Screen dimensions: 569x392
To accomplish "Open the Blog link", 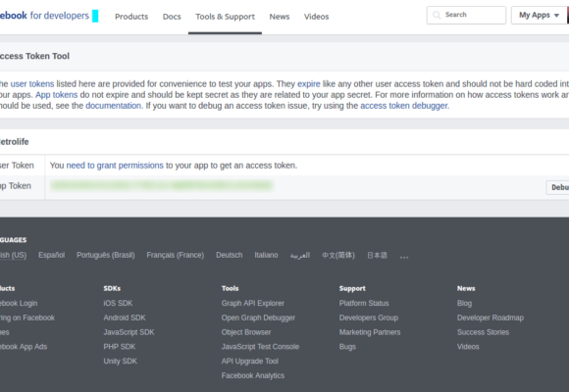I will point(464,303).
